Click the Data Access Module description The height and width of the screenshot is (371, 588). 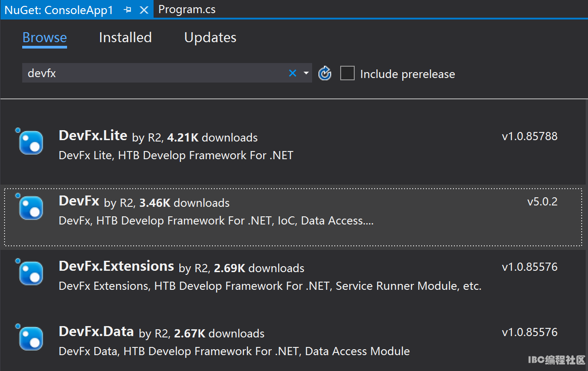[234, 351]
